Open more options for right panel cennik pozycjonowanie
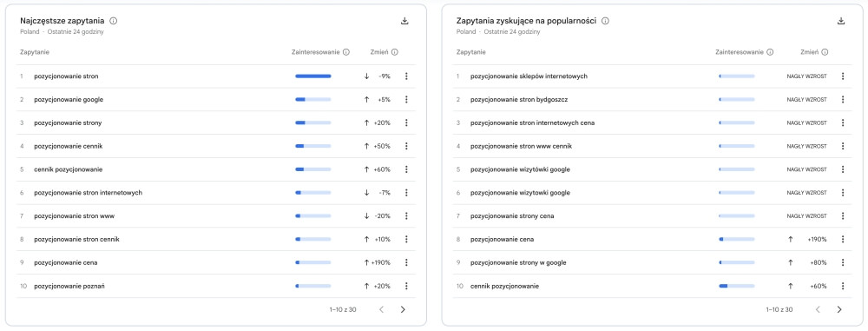This screenshot has width=868, height=331. tap(843, 286)
